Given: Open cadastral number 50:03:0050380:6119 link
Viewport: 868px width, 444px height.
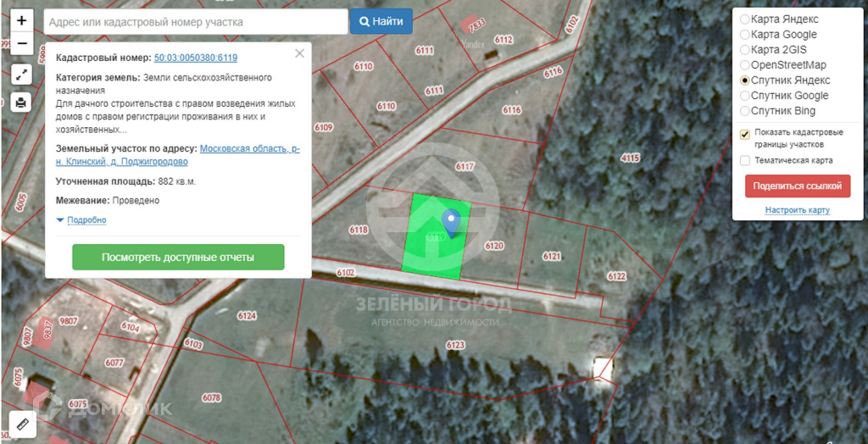Looking at the screenshot, I should click(196, 58).
